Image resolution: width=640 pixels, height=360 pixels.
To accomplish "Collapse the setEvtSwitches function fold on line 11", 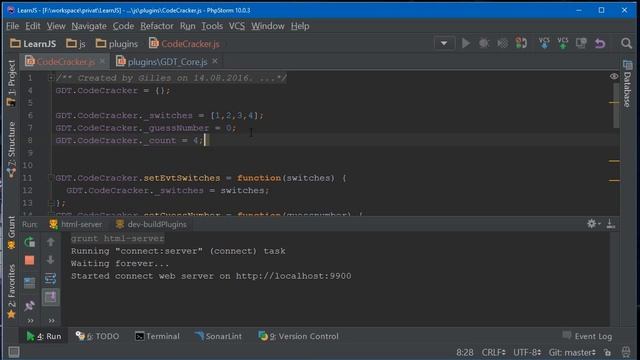I will 51,178.
